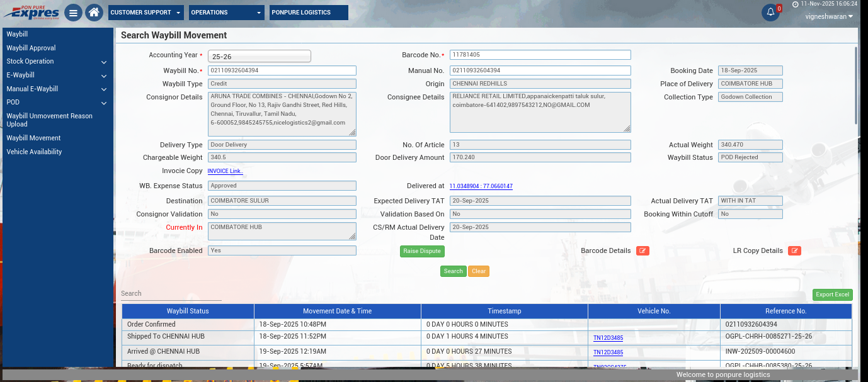The height and width of the screenshot is (382, 868).
Task: Click the clock icon beside the date
Action: 796,4
